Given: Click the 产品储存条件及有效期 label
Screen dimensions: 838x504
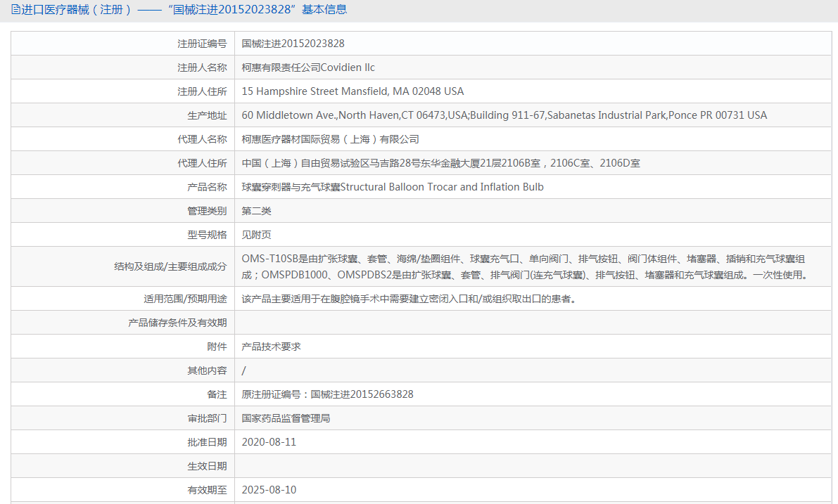Looking at the screenshot, I should [x=177, y=323].
